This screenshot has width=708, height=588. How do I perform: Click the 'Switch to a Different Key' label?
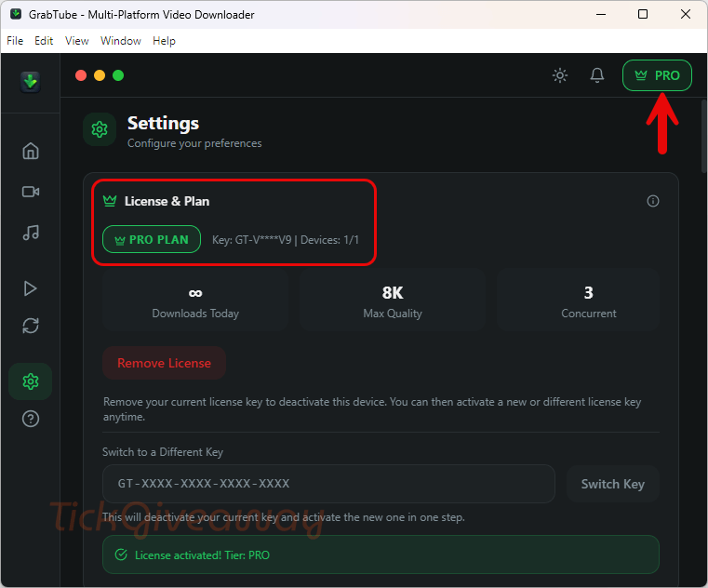coord(163,452)
